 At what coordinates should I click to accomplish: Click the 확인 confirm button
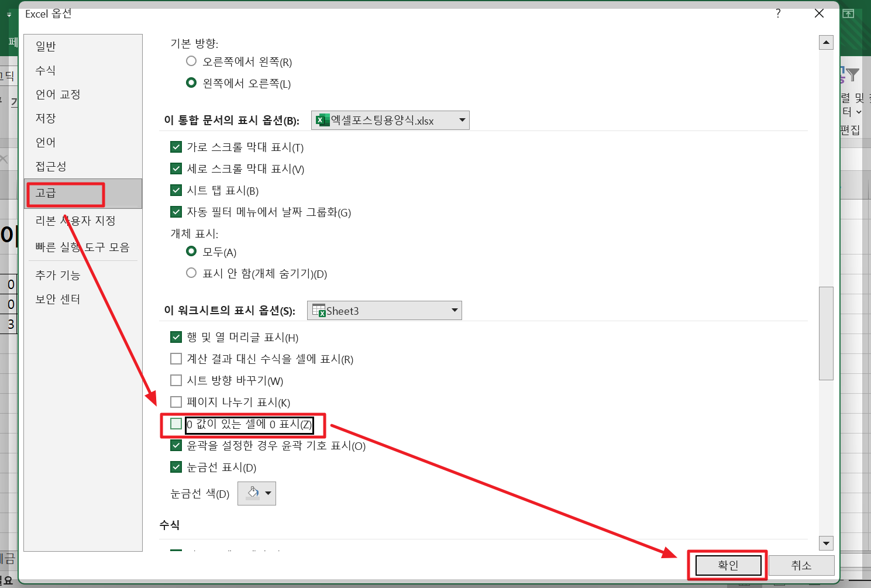(727, 565)
